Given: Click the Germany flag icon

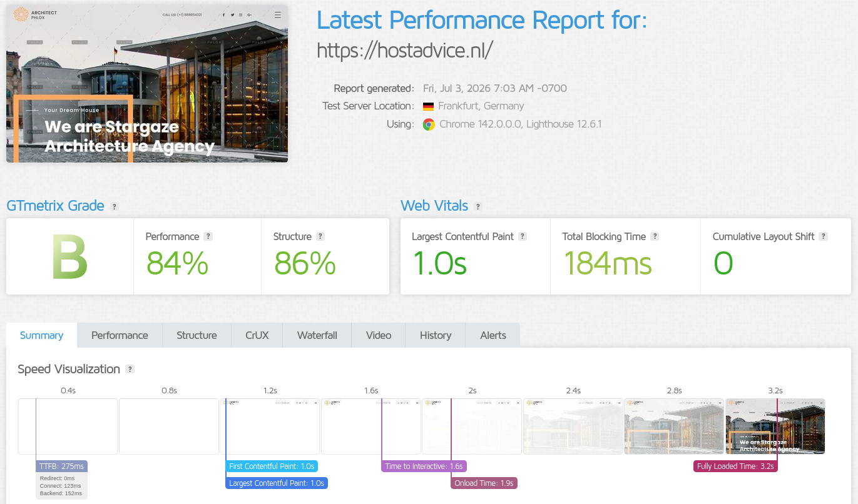Looking at the screenshot, I should coord(428,106).
